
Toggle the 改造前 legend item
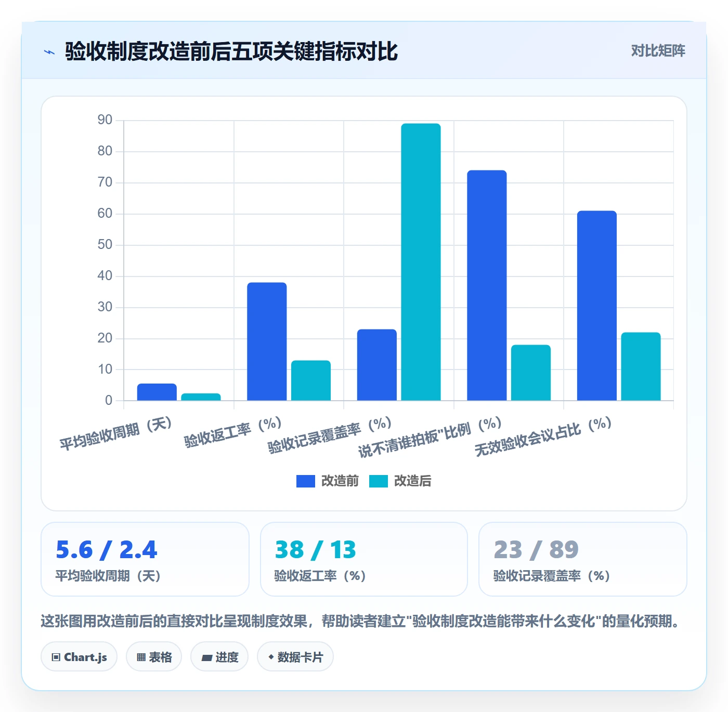point(328,481)
